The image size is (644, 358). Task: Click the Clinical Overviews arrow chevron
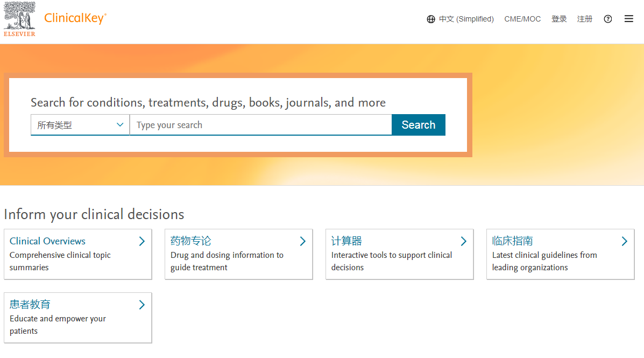(x=142, y=241)
